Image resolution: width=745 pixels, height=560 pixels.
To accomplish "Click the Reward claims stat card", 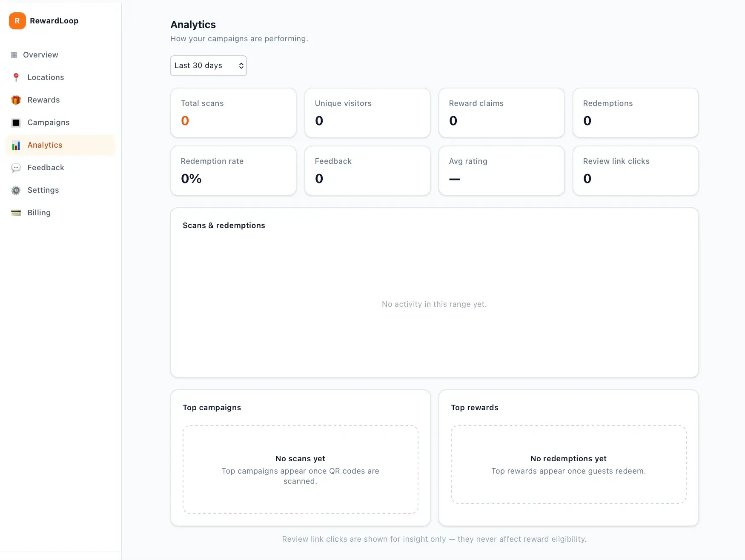I will [501, 113].
